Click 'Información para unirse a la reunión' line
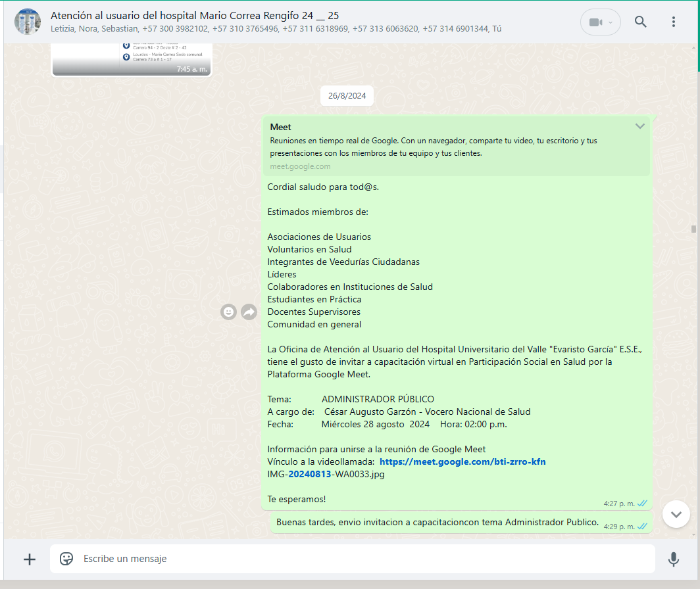700x589 pixels. coord(376,450)
